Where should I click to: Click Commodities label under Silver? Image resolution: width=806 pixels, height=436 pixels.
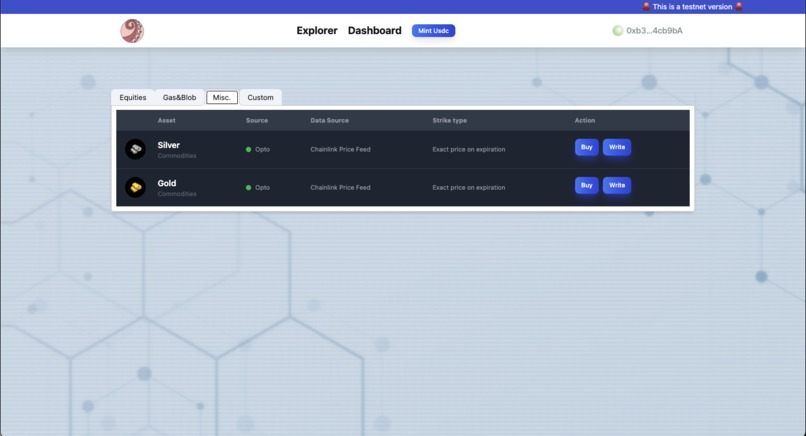pos(177,156)
